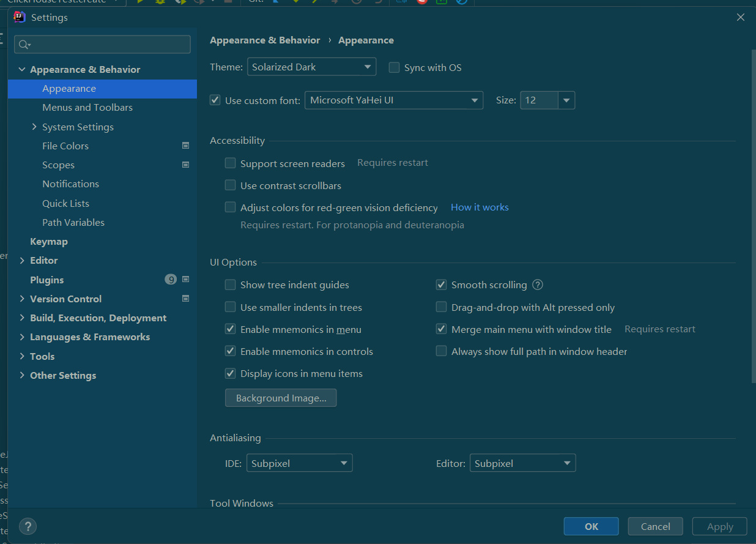Toggle Show tree indent guides
This screenshot has width=756, height=544.
(x=231, y=285)
